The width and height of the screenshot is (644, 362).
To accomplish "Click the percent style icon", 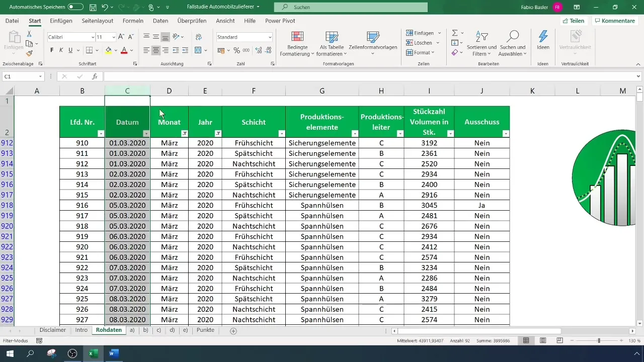I will [x=237, y=50].
